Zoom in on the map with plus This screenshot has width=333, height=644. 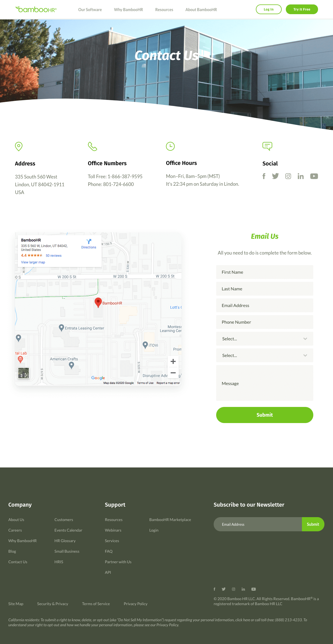173,361
